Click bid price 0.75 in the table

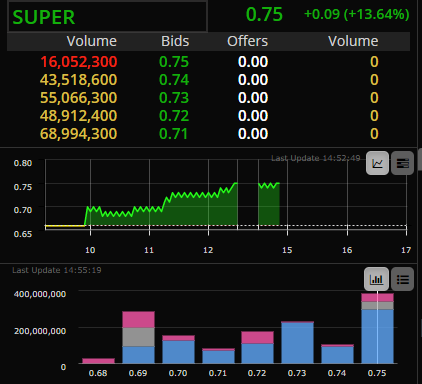174,62
